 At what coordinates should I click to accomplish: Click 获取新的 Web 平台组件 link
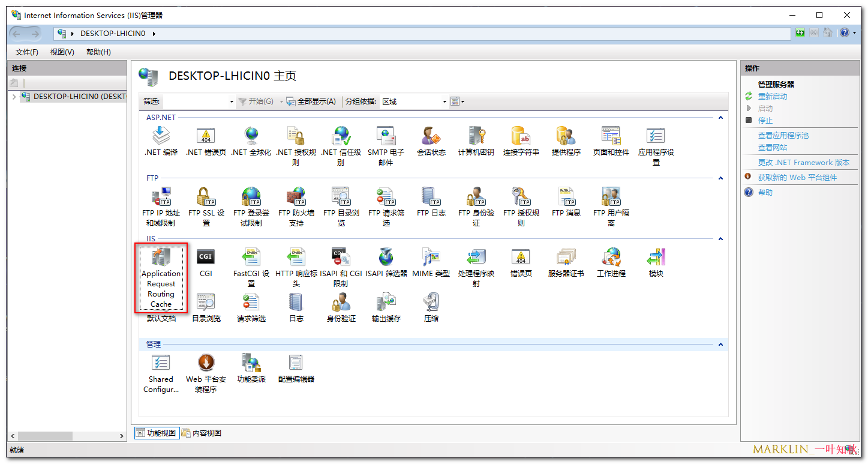tap(797, 178)
